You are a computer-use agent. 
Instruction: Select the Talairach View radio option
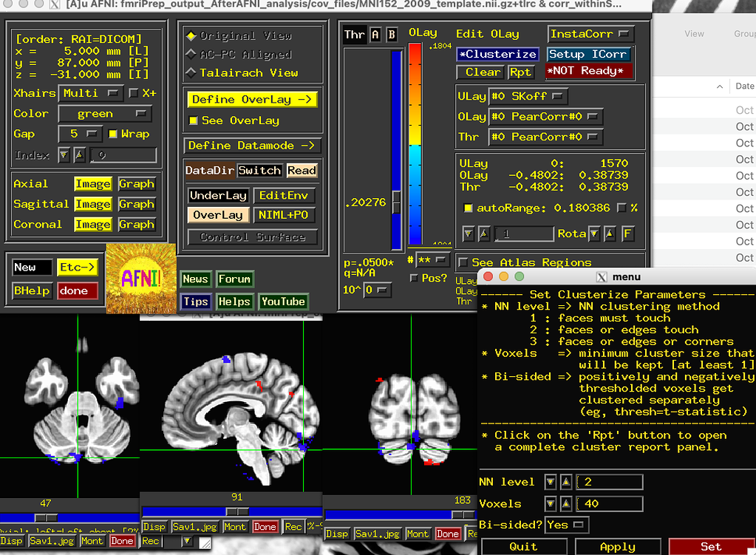pyautogui.click(x=192, y=72)
